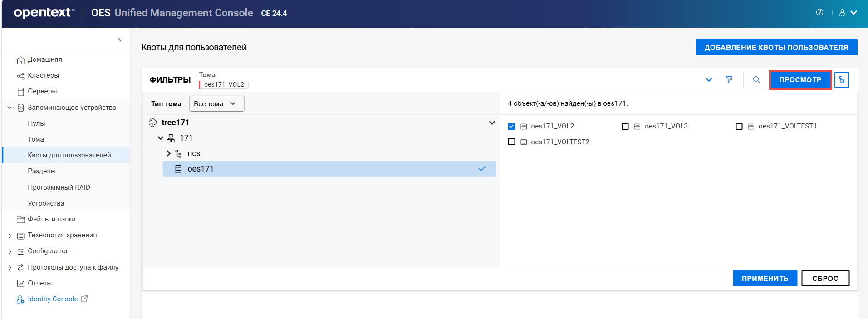The image size is (868, 319).
Task: Go to Reports in the sidebar
Action: (x=39, y=283)
